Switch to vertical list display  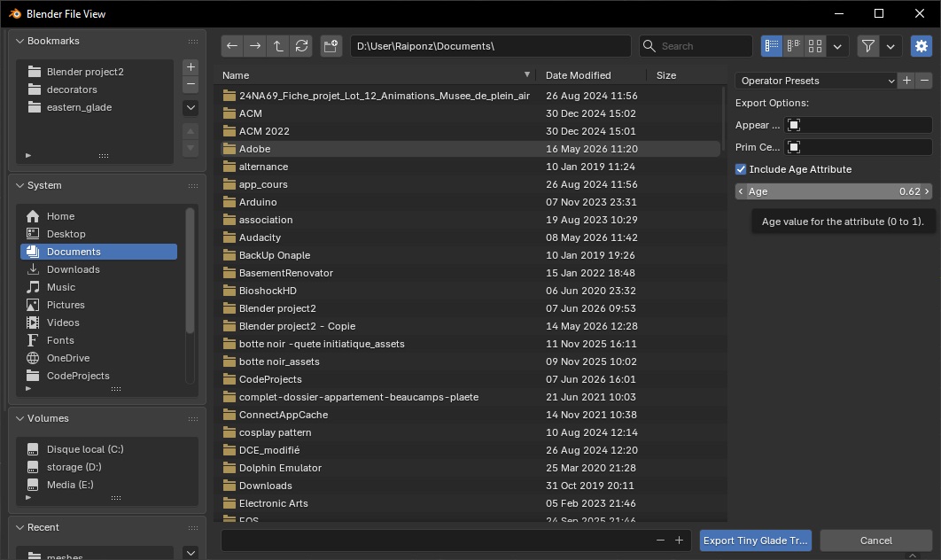[772, 46]
